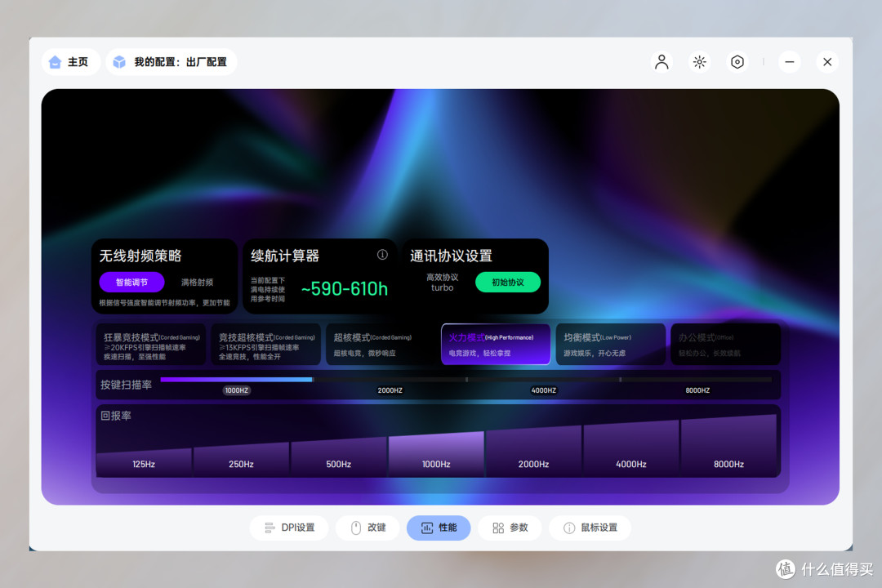
Task: Switch to the 参数 parameters tab
Action: [x=510, y=528]
